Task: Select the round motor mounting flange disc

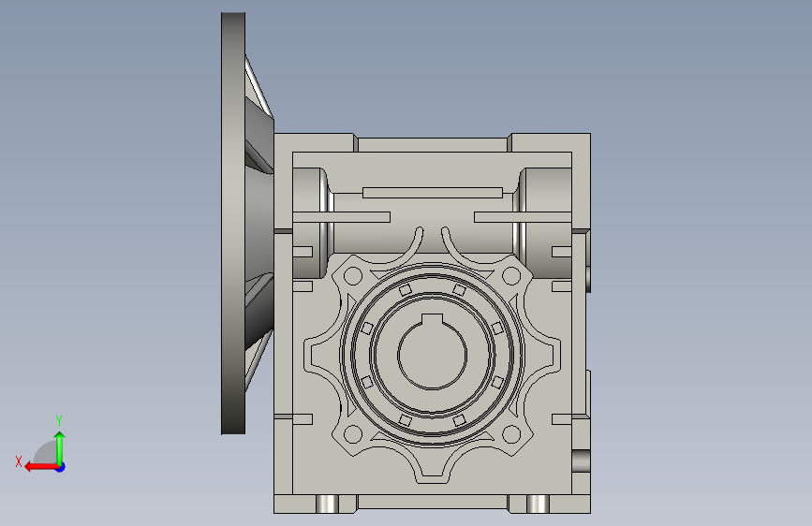Action: click(x=233, y=223)
